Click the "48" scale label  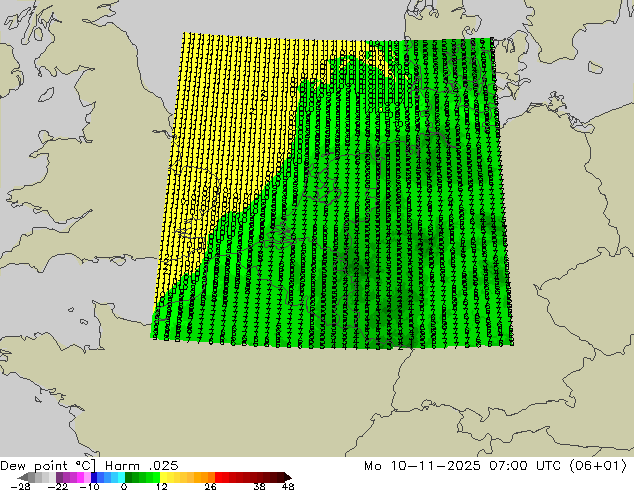288,486
